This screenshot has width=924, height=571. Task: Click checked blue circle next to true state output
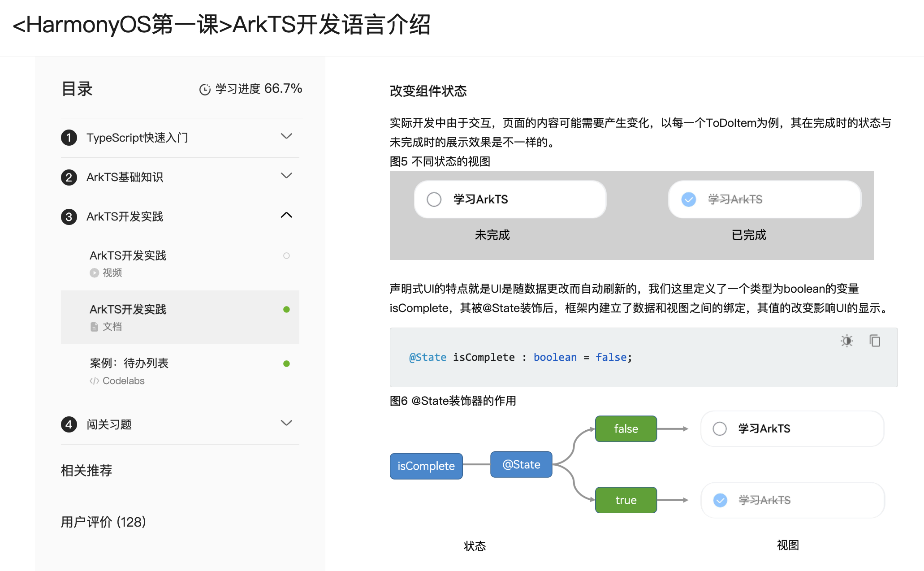click(x=720, y=500)
